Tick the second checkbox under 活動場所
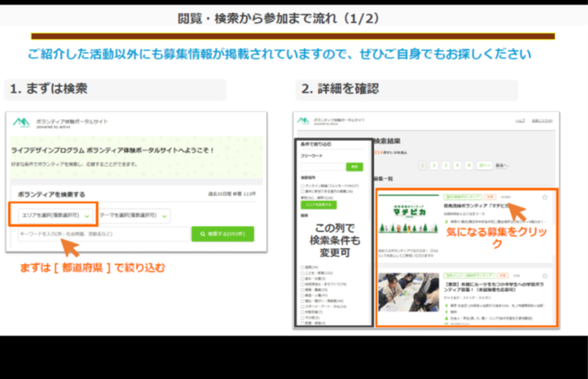The width and height of the screenshot is (588, 379). 302,191
